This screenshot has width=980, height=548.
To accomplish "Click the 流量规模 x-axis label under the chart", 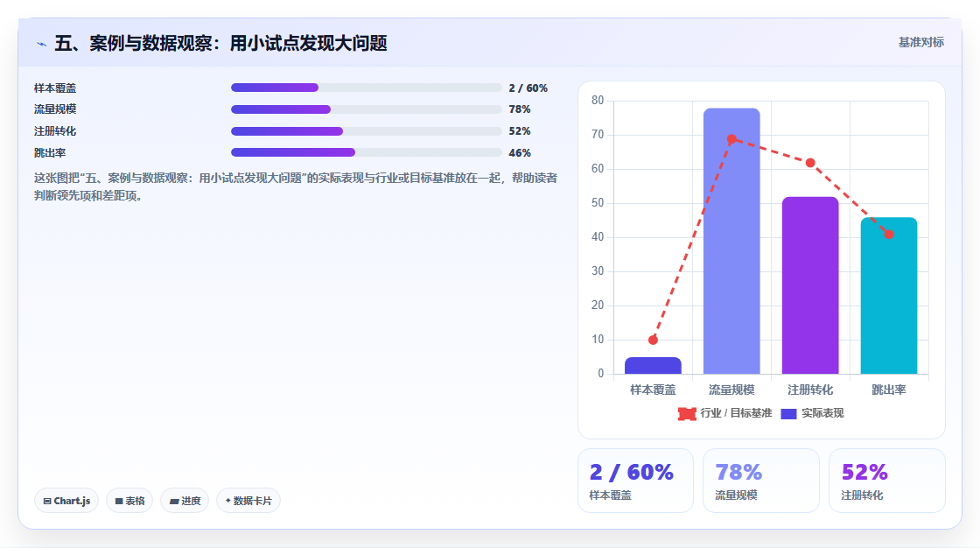I will (x=731, y=390).
